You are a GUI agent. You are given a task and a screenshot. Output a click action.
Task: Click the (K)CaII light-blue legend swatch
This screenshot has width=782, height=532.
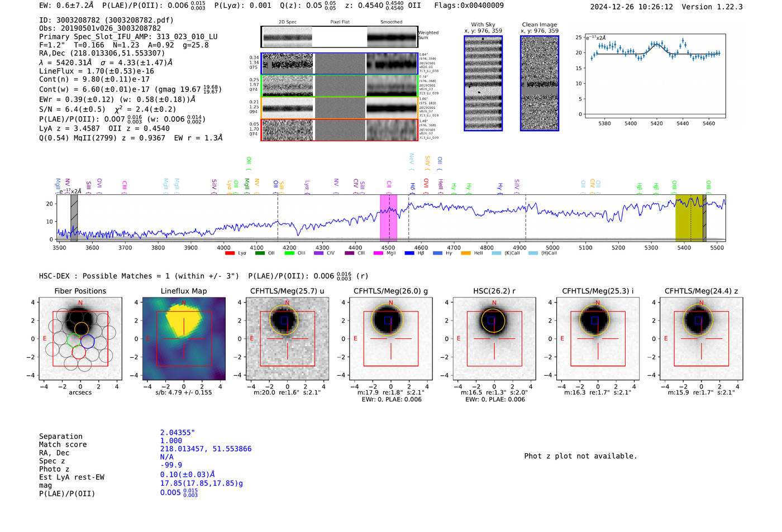tap(496, 253)
